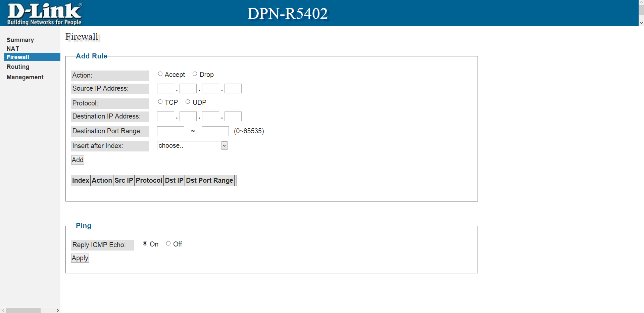Click the Insert after Index label
Image resolution: width=644 pixels, height=313 pixels.
tap(110, 146)
